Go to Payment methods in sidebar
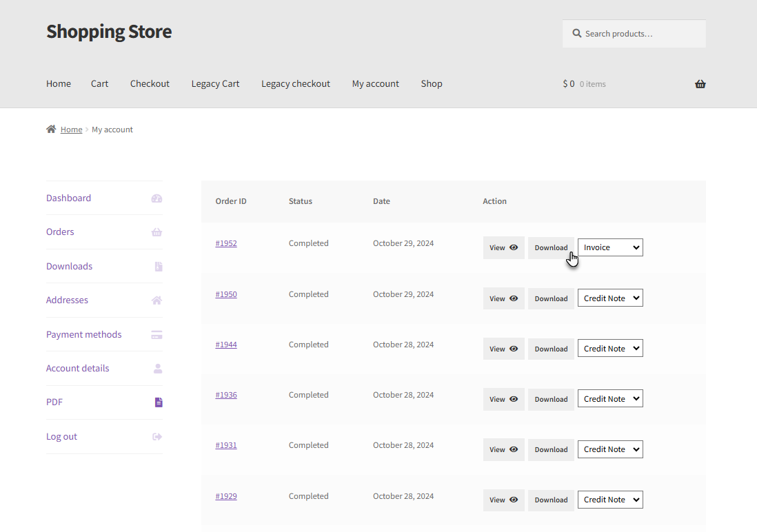The image size is (757, 532). click(84, 334)
